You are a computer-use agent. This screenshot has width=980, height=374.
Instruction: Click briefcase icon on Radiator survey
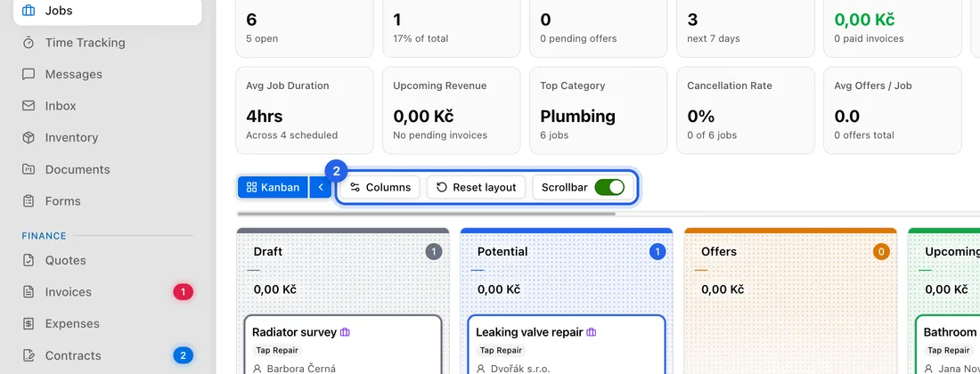(x=345, y=332)
